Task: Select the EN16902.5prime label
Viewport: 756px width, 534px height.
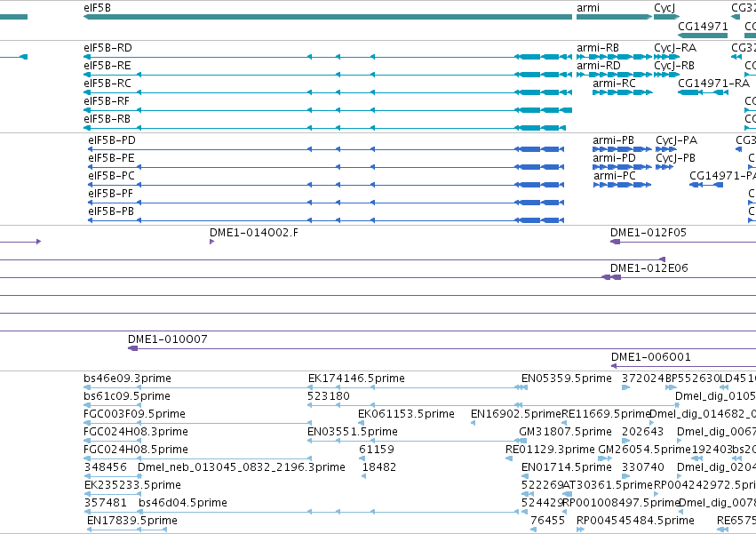Action: click(516, 414)
